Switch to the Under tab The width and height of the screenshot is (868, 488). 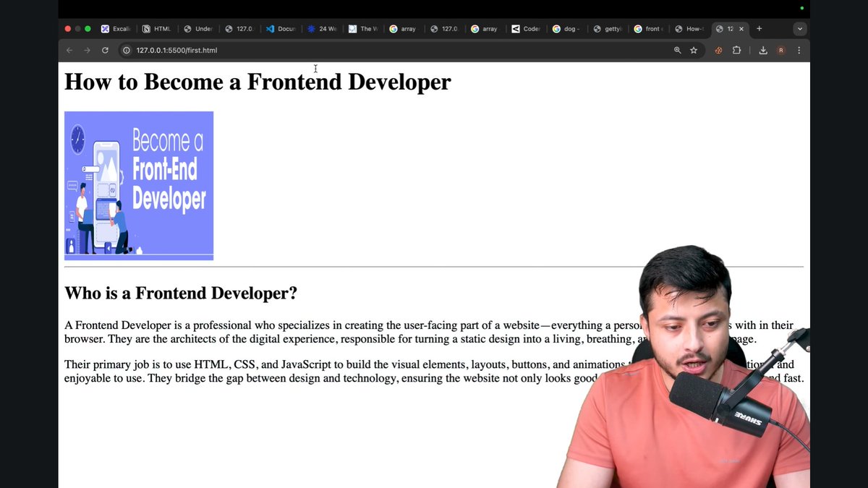click(197, 29)
